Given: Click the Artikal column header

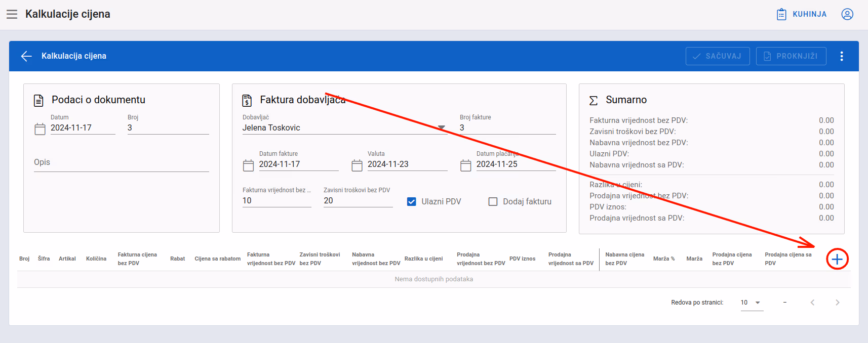Looking at the screenshot, I should tap(67, 259).
